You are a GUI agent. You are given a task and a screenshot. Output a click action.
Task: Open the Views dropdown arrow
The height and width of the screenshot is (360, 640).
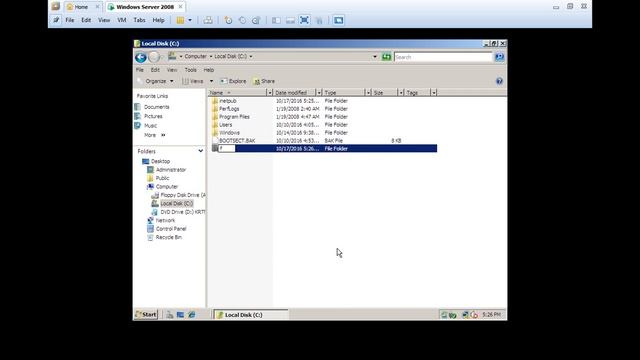click(211, 81)
